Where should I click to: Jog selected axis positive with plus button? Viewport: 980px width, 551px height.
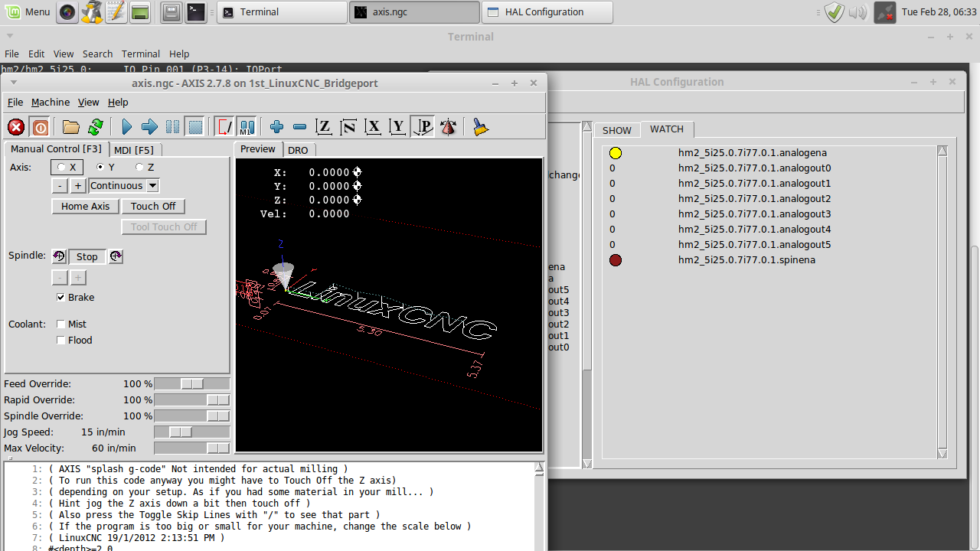(x=78, y=185)
